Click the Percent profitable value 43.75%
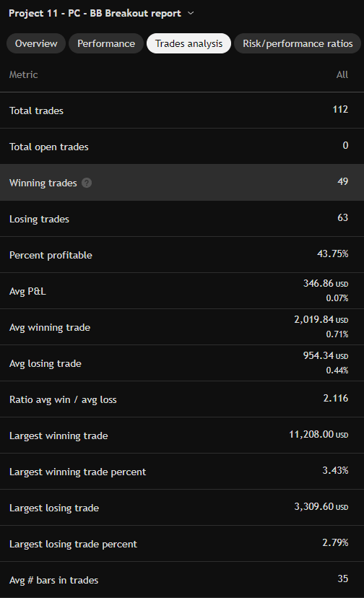This screenshot has height=598, width=364. (333, 254)
